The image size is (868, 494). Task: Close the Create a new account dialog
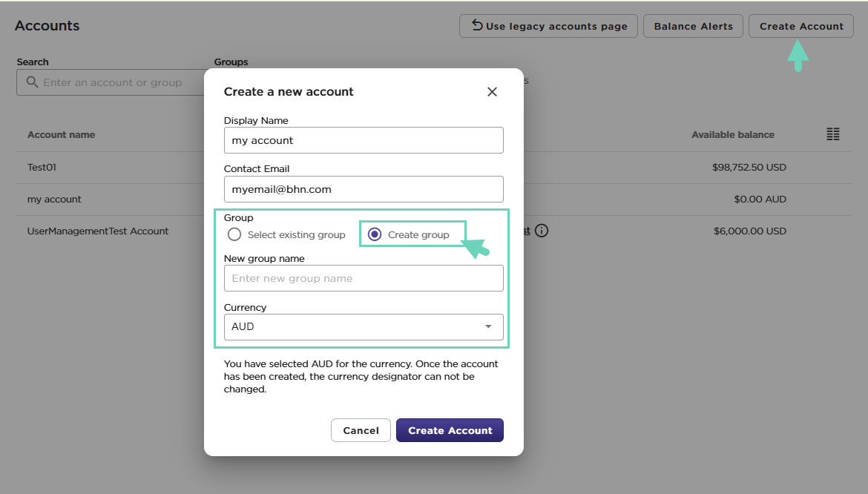[x=491, y=92]
